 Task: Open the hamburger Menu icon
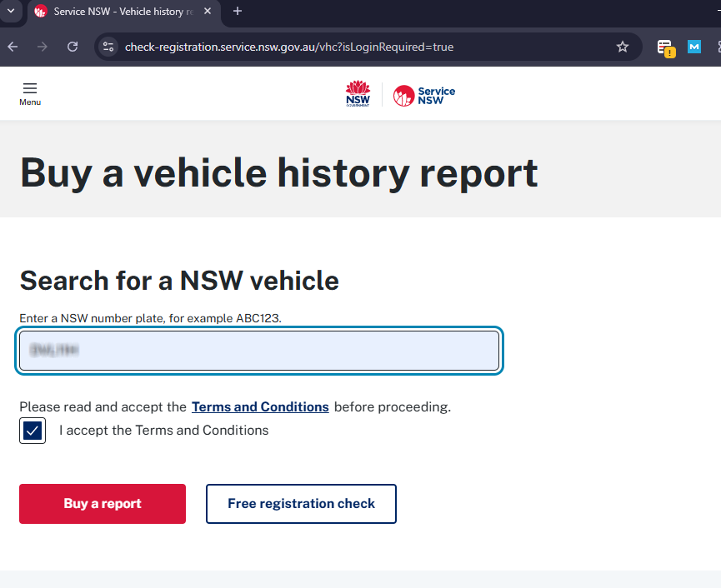[30, 92]
